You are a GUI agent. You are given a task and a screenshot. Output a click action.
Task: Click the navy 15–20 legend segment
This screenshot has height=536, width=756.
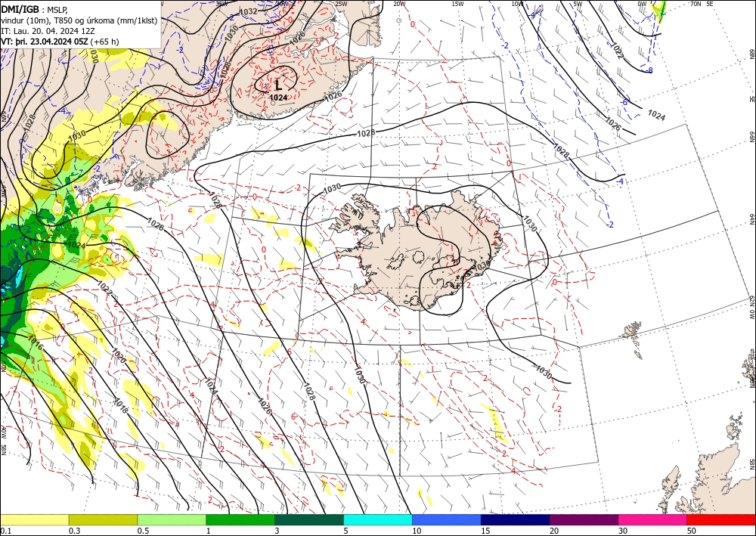[x=516, y=519]
